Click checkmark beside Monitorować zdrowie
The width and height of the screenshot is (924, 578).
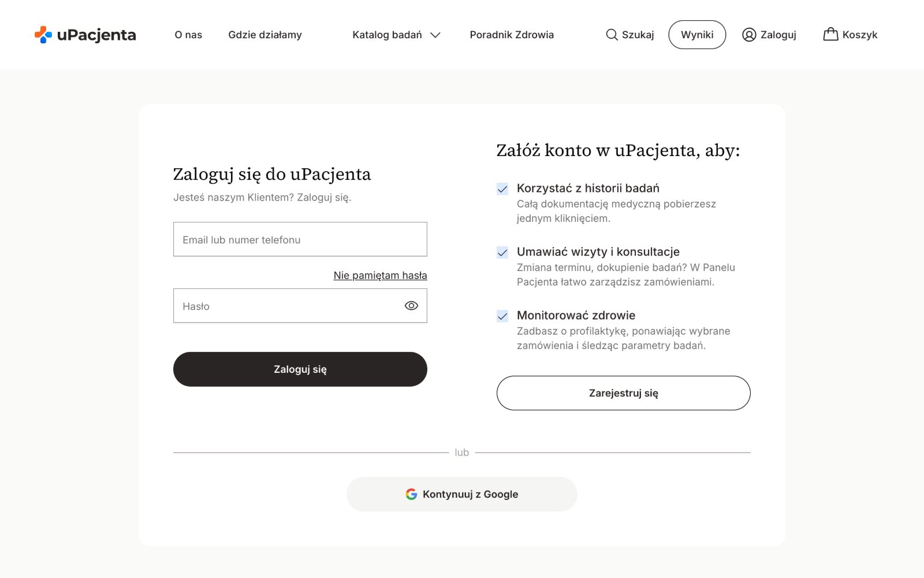click(502, 316)
